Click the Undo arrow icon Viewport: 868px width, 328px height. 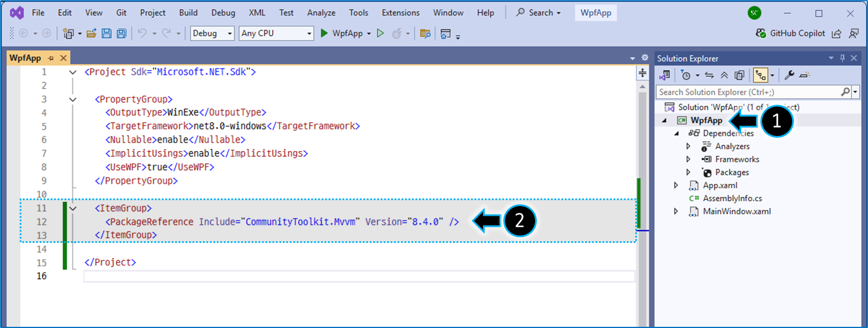pos(142,34)
